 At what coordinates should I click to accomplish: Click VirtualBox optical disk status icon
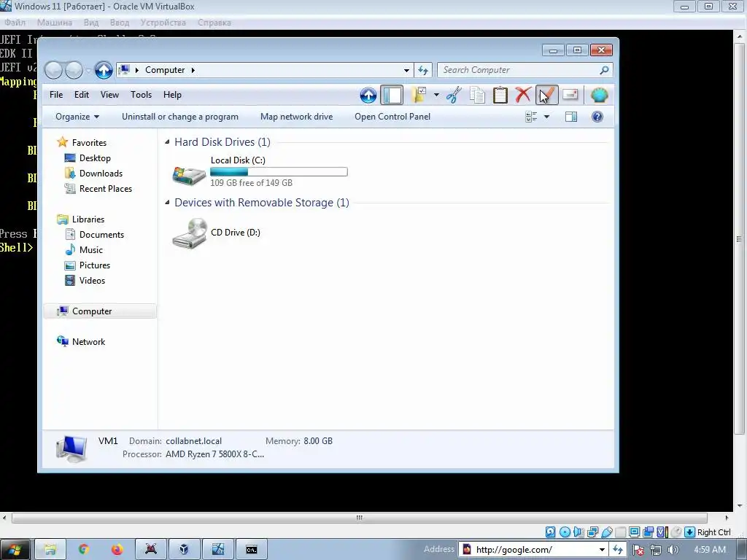click(x=565, y=532)
